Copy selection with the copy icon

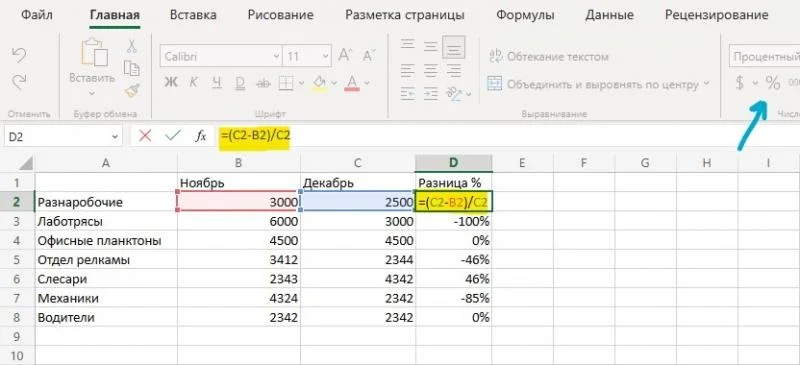(132, 68)
